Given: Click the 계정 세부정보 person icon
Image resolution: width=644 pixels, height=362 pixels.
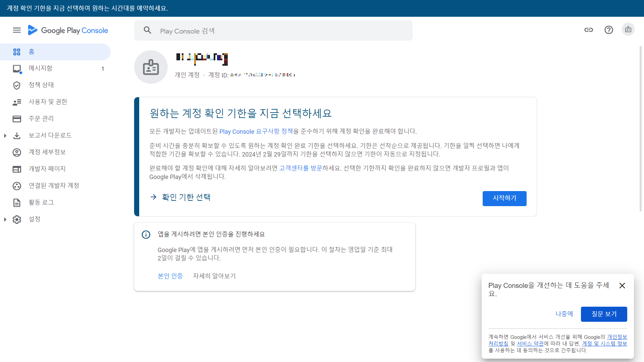Looking at the screenshot, I should pyautogui.click(x=17, y=152).
